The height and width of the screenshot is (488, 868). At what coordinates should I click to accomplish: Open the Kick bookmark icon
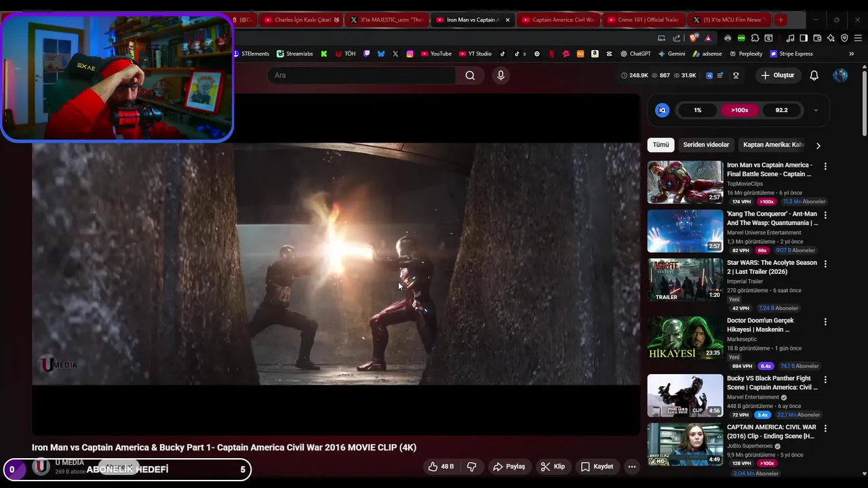pyautogui.click(x=324, y=54)
